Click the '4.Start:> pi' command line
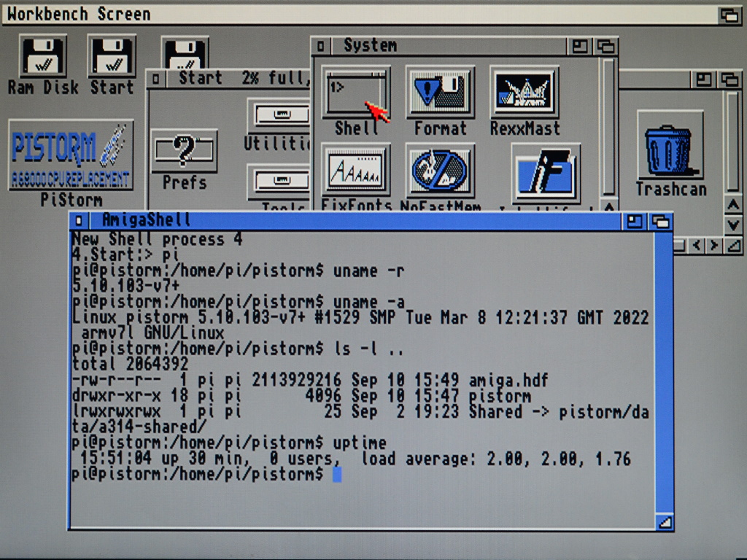The image size is (747, 560). tap(125, 254)
